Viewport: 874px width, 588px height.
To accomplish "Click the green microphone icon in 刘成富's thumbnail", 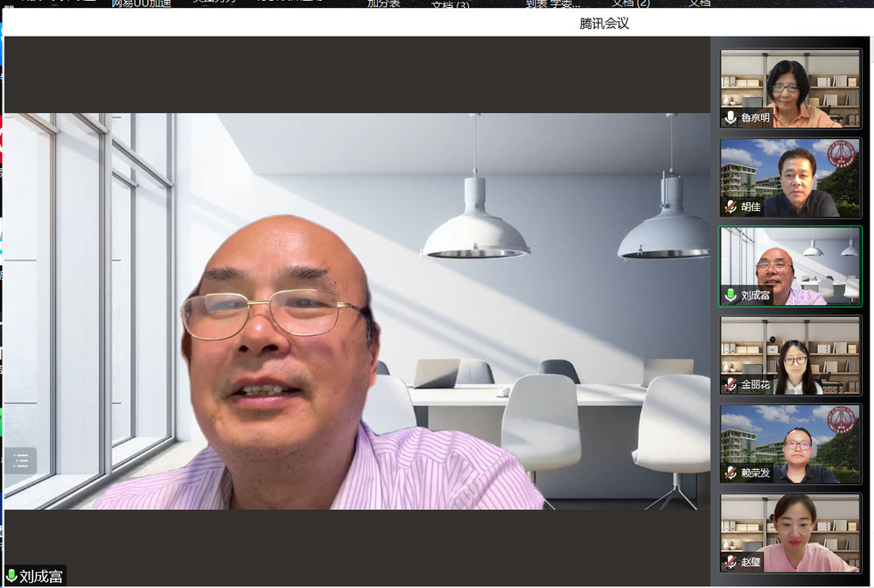I will [x=731, y=296].
